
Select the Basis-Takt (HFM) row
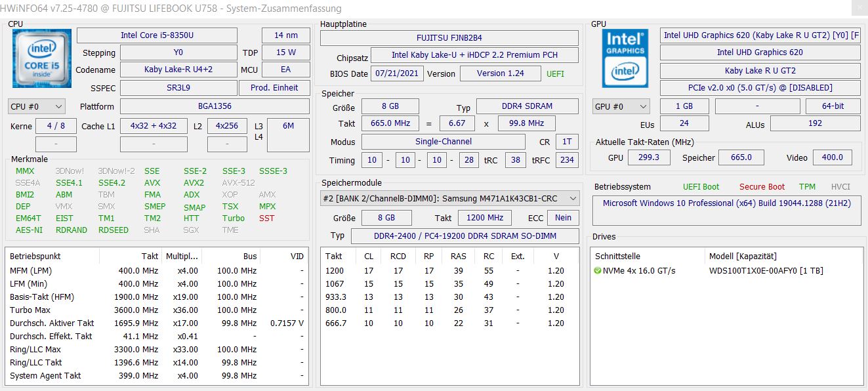pyautogui.click(x=156, y=297)
